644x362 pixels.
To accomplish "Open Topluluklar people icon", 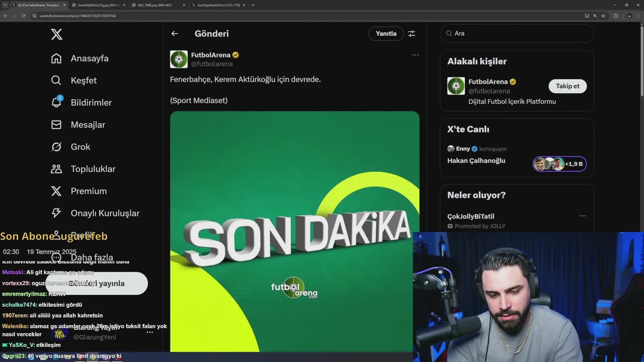I will (x=56, y=169).
